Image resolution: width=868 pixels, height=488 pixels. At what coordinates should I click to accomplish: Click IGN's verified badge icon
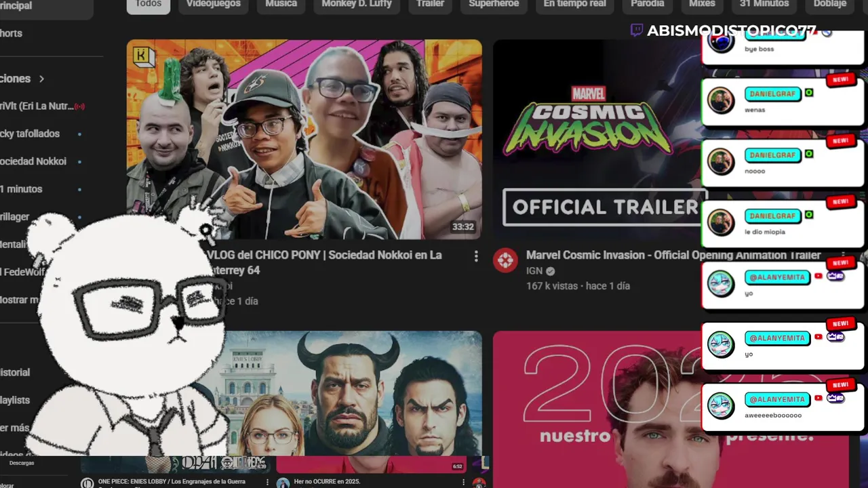click(x=551, y=271)
